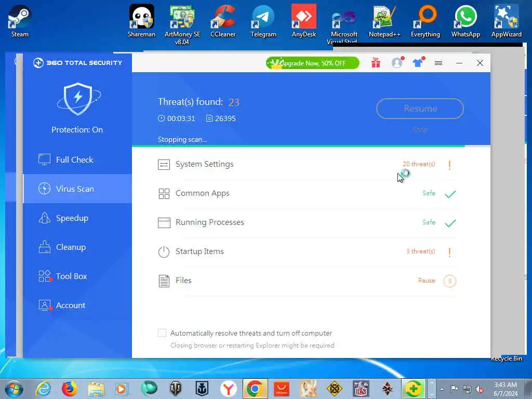Open the blue t-shirt themes icon
This screenshot has width=532, height=399.
click(x=418, y=63)
